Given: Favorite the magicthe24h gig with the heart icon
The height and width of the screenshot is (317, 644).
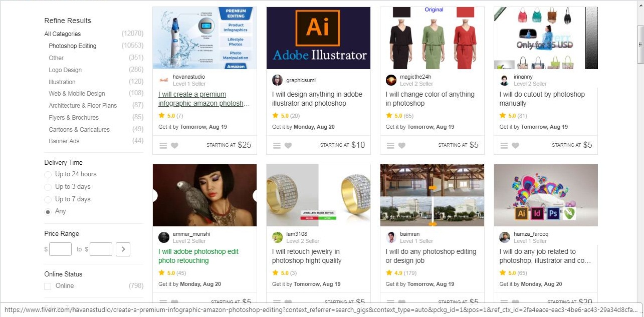Looking at the screenshot, I should [402, 146].
